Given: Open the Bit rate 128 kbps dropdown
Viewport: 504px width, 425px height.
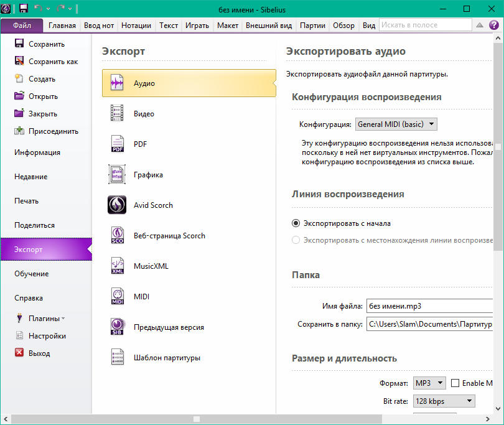Looking at the screenshot, I should click(444, 401).
